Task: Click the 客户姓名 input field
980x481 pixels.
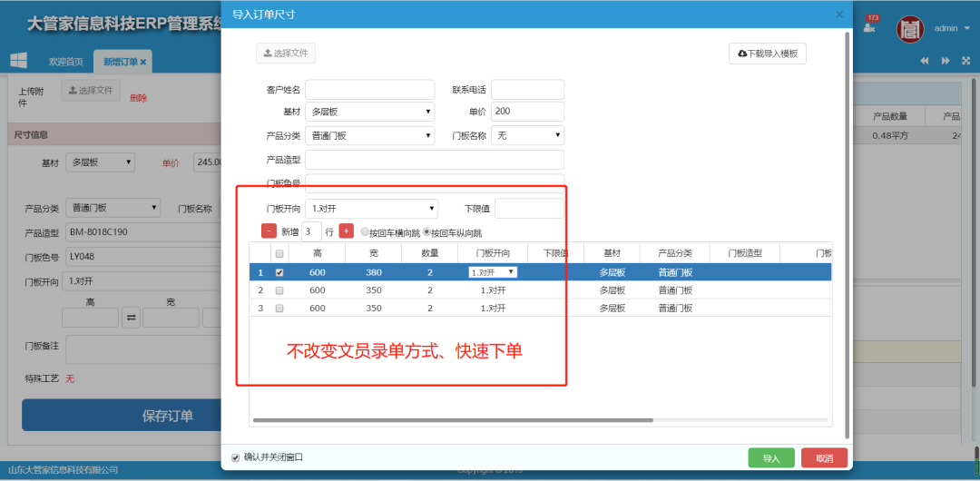Action: coord(369,90)
